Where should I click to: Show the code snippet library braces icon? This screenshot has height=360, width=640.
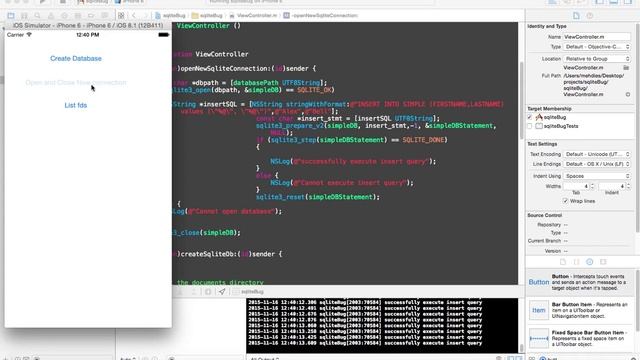tap(576, 262)
